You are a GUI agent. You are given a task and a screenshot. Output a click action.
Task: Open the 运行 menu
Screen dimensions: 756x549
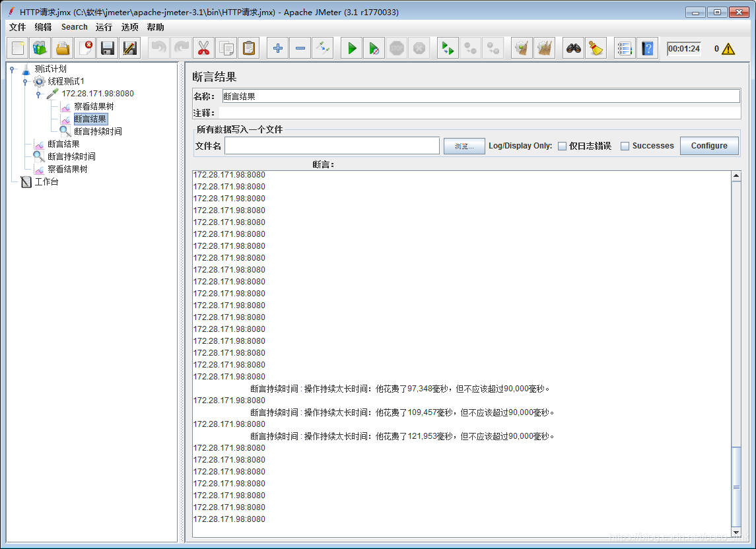click(104, 27)
